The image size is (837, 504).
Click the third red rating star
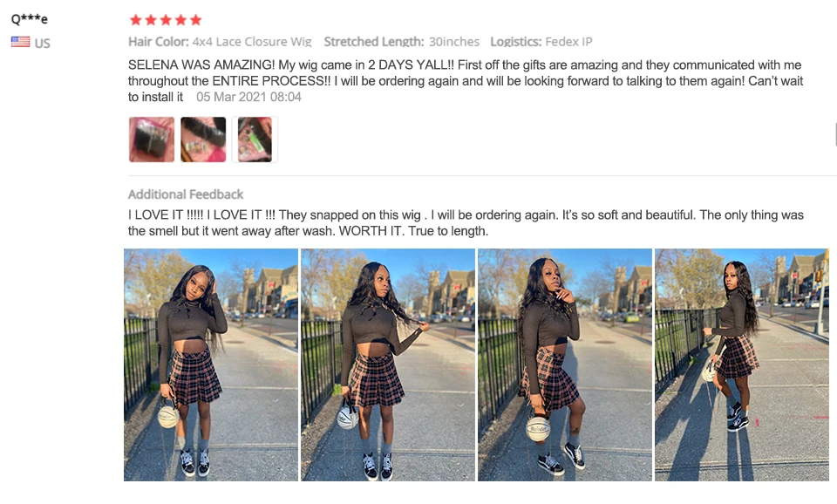click(x=166, y=20)
